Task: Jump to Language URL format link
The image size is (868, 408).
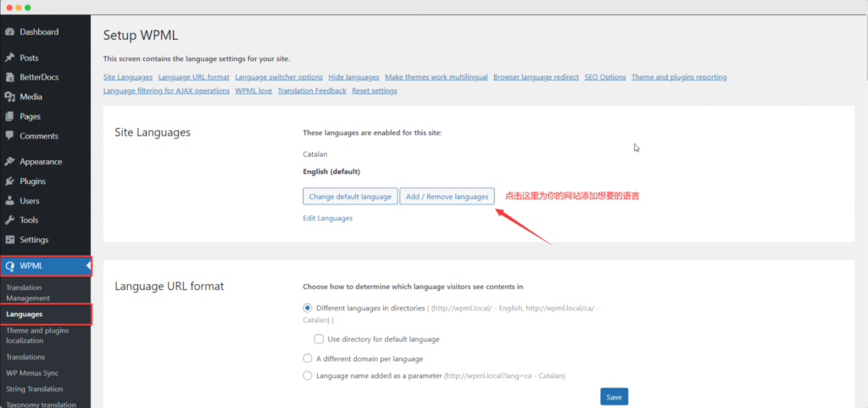Action: (x=194, y=77)
